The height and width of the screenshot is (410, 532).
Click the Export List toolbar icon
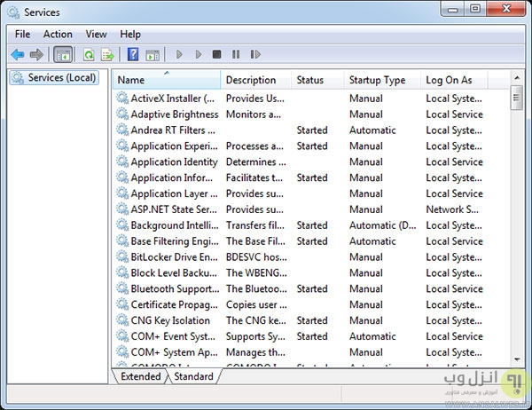[107, 55]
